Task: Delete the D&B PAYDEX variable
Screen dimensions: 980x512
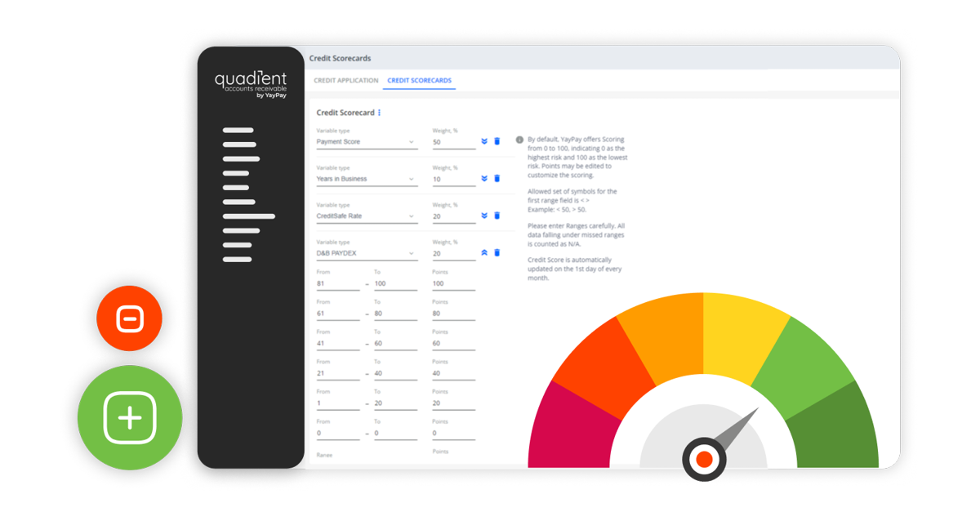Action: pyautogui.click(x=497, y=252)
